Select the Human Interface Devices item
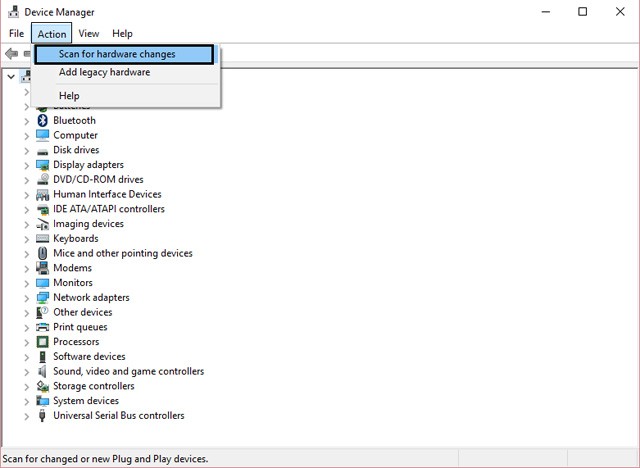Screen dimensions: 640x468 pos(107,194)
